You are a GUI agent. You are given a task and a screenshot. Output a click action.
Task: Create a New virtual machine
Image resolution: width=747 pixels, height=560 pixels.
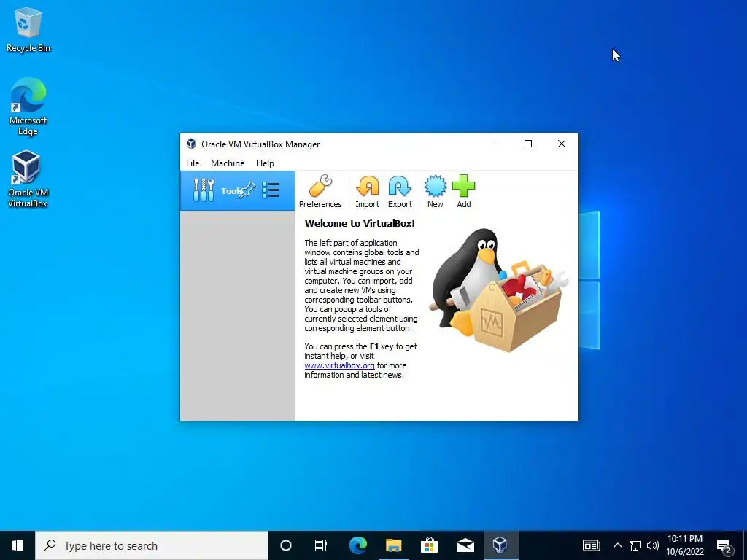coord(435,192)
